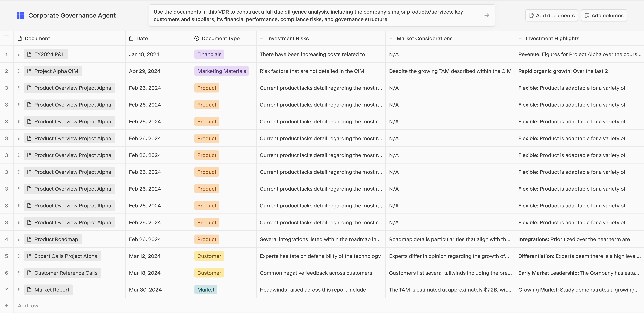Click the clock icon beside Document Type
The width and height of the screenshot is (644, 313).
pyautogui.click(x=197, y=38)
